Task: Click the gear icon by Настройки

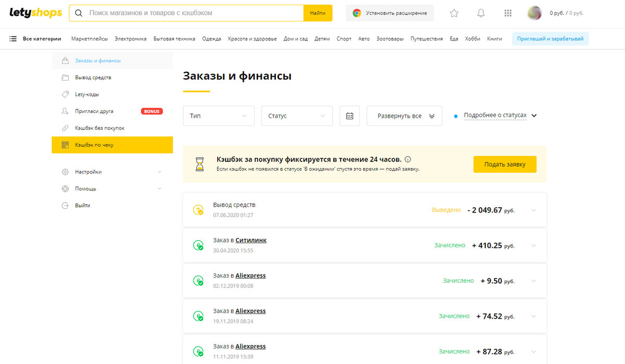Action: [x=65, y=172]
